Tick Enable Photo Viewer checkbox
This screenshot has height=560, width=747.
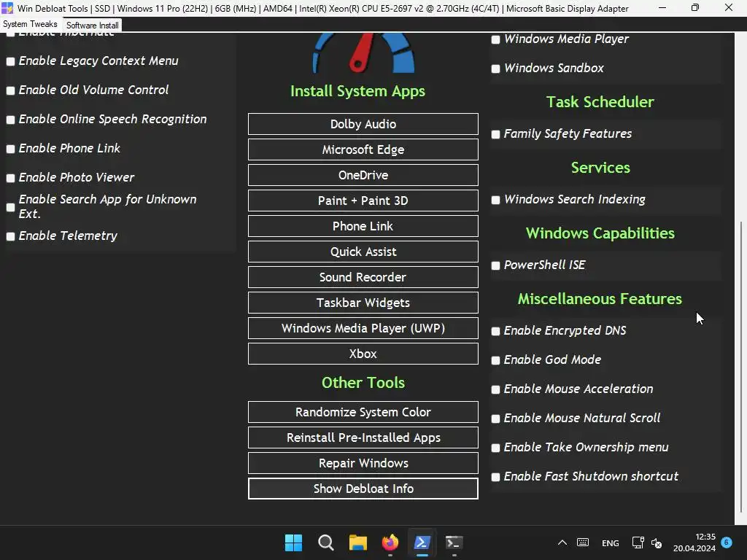pyautogui.click(x=10, y=178)
